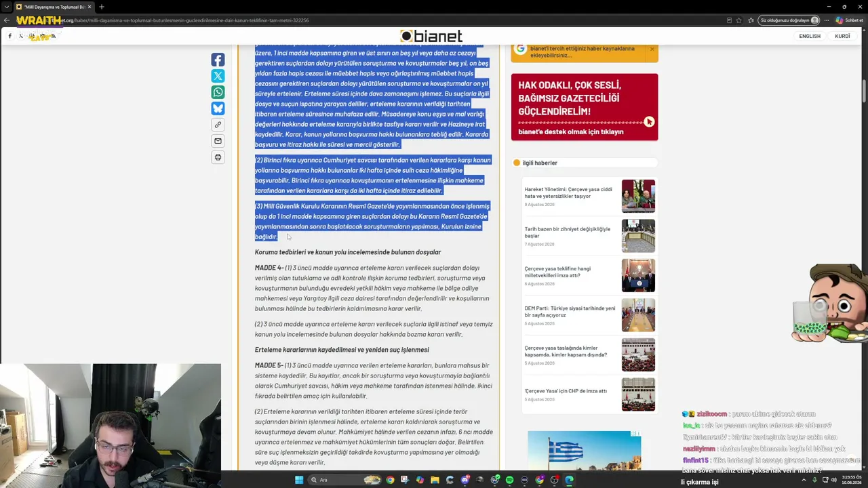Share article via WhatsApp
The image size is (868, 488).
click(x=218, y=92)
